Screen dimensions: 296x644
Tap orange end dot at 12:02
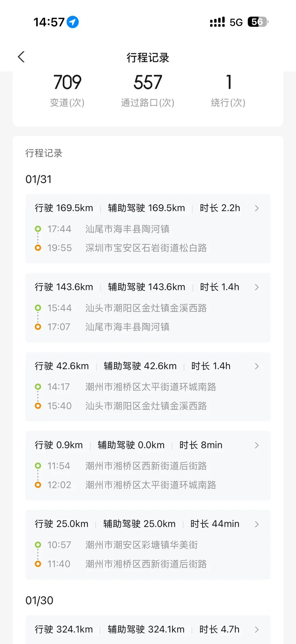(x=38, y=485)
